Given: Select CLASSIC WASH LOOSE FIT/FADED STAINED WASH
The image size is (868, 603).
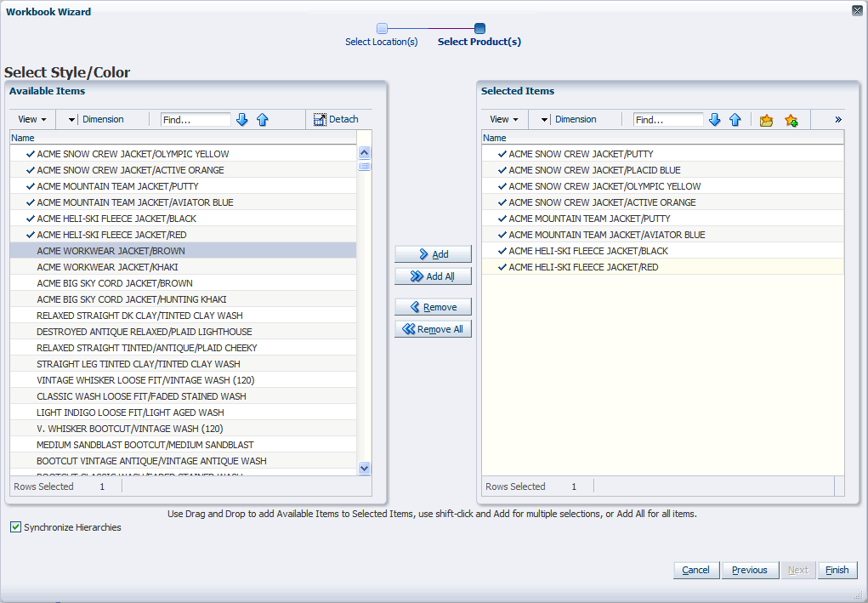Looking at the screenshot, I should point(184,396).
